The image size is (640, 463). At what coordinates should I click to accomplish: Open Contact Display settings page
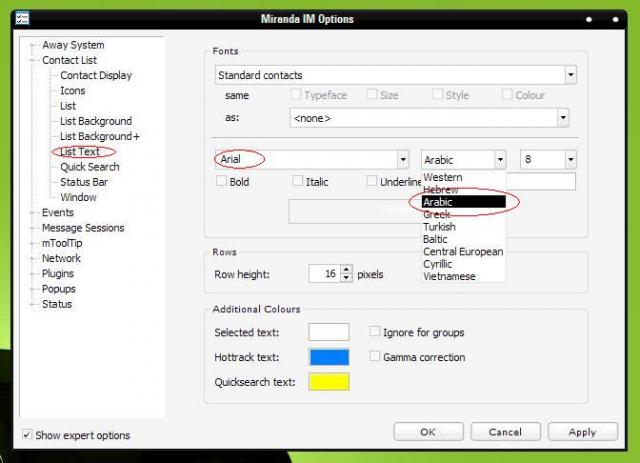click(96, 76)
